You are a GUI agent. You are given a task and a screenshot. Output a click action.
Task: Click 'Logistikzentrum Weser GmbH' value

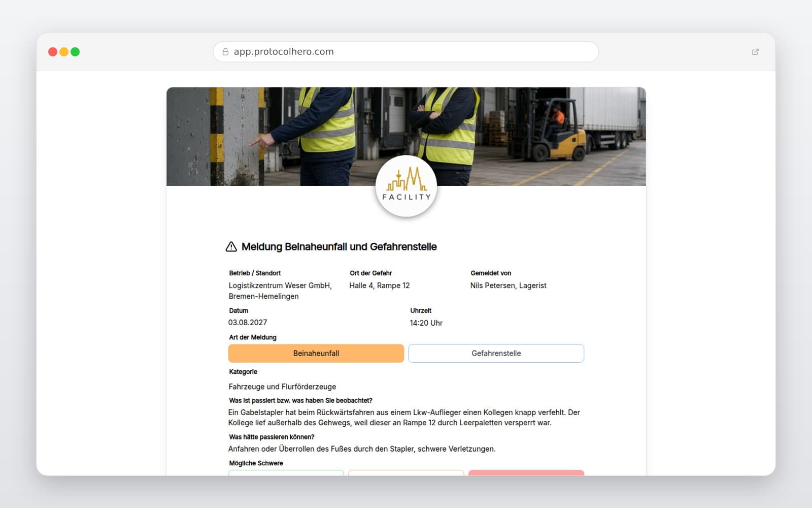coord(280,291)
